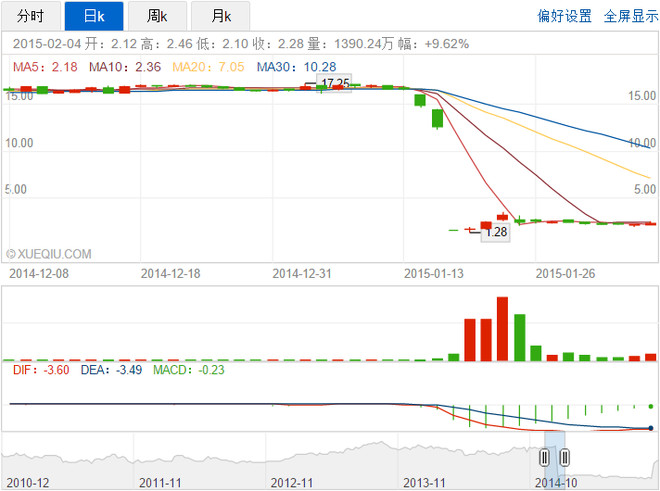Click 全屏显示 fullscreen link

point(631,16)
